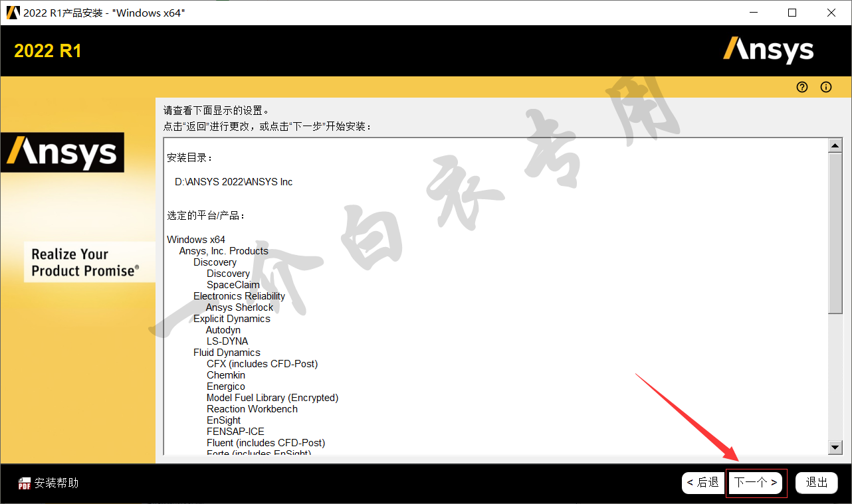Viewport: 852px width, 504px height.
Task: Select the SpaceClaim entry
Action: (x=233, y=285)
